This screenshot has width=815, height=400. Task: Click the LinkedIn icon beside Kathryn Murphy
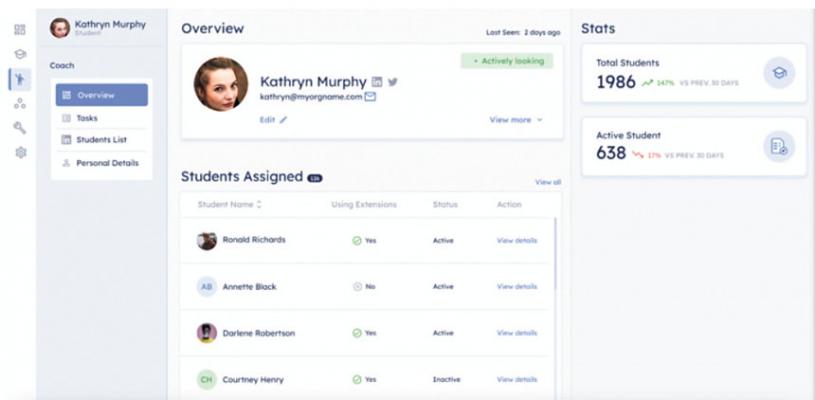pos(377,82)
